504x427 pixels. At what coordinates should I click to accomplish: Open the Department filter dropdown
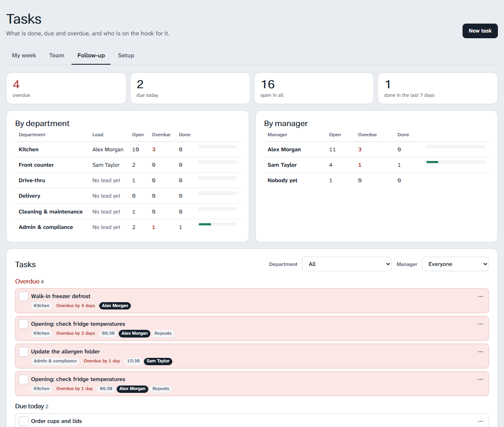click(347, 264)
